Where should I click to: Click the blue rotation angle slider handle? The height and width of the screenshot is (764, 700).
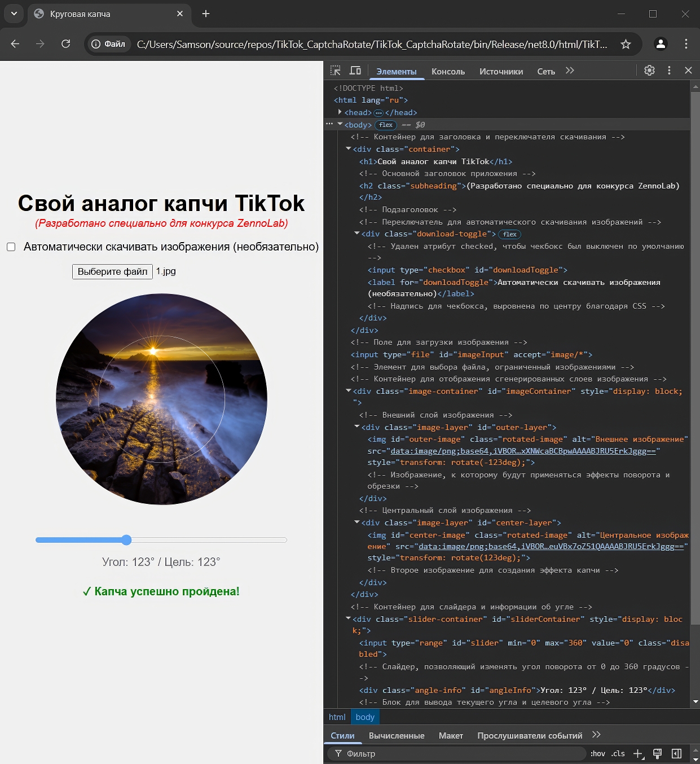126,540
